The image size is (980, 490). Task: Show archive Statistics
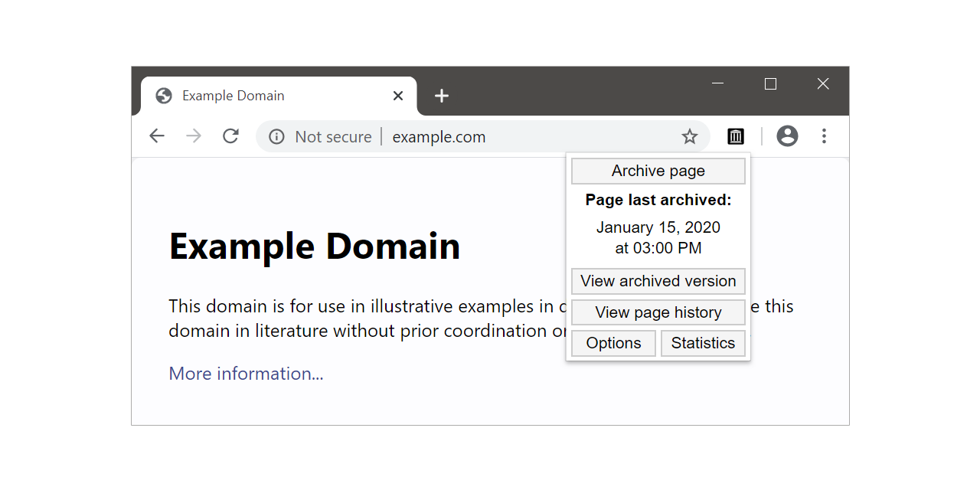703,343
